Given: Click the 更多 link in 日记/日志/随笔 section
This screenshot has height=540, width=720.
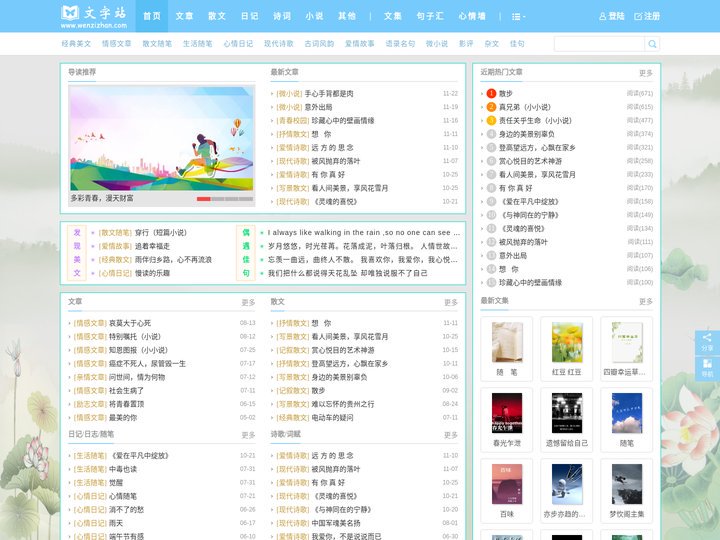Looking at the screenshot, I should tap(248, 435).
